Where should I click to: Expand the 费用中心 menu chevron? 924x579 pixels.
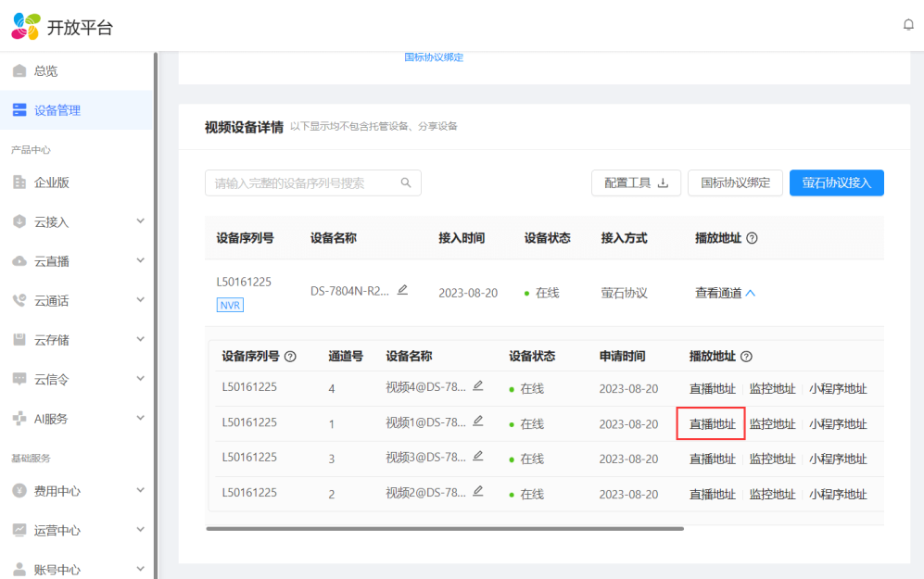(x=140, y=490)
